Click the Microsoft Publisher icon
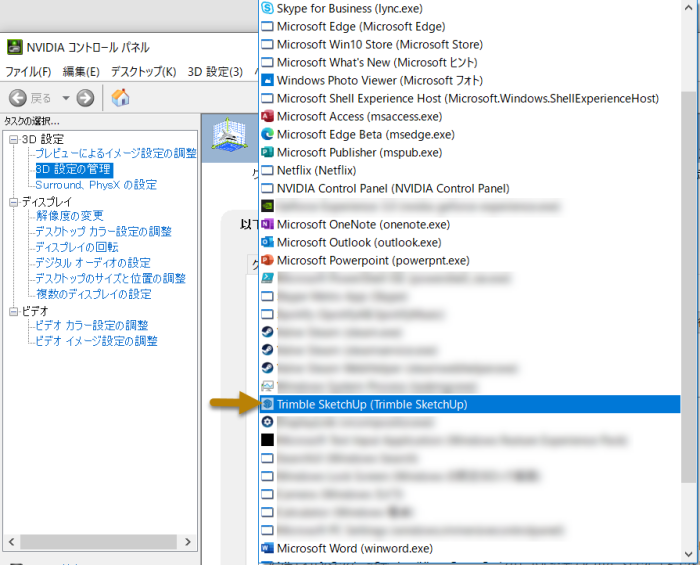Screen dimensions: 700x565 tap(267, 152)
